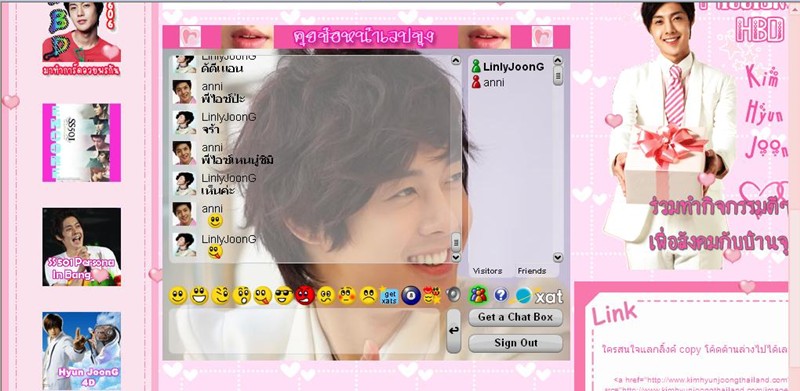Send message with the return arrow button
Screen dimensions: 800x391
click(x=453, y=331)
